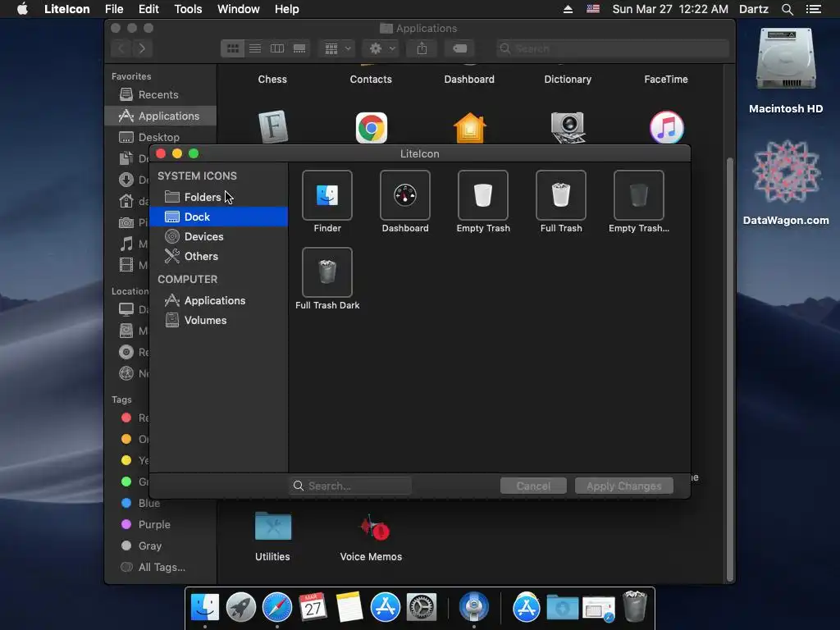Open Devices category in LiteIcon sidebar
Screen dimensions: 840x630
click(218, 237)
